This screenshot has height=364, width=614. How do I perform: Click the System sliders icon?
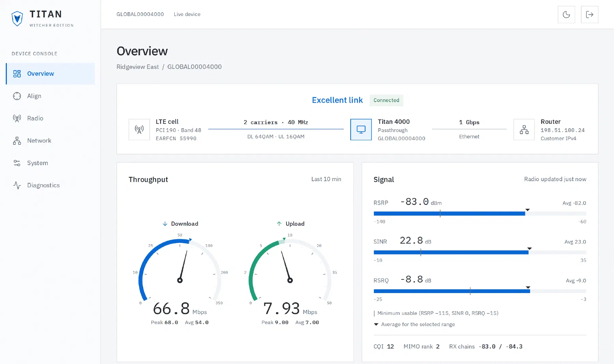click(x=17, y=163)
